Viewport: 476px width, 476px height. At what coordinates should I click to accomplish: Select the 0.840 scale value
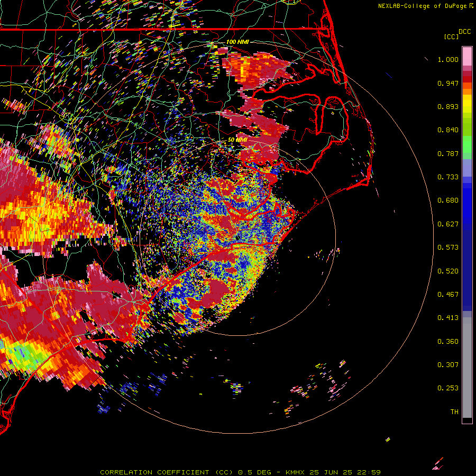coord(448,130)
